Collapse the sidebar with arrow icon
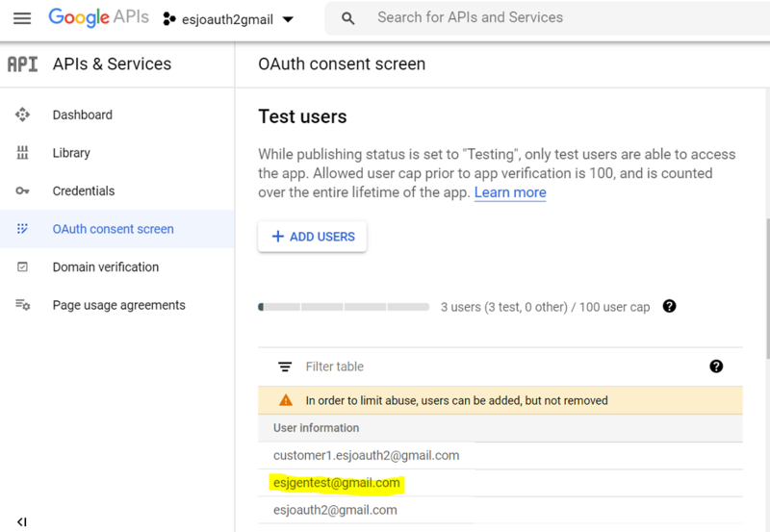 point(21,521)
